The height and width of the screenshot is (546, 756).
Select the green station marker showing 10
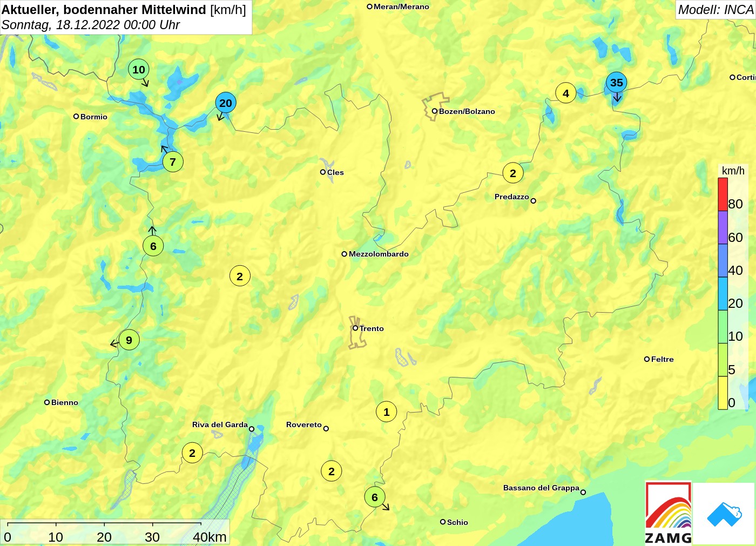coord(139,69)
